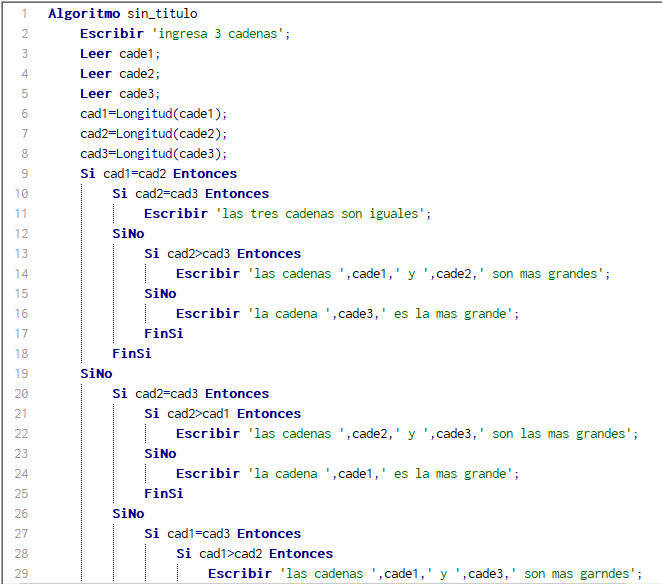Viewport: 662px width, 584px height.
Task: Click the misspelled text ' son mas garndes' on line 29
Action: click(x=576, y=574)
